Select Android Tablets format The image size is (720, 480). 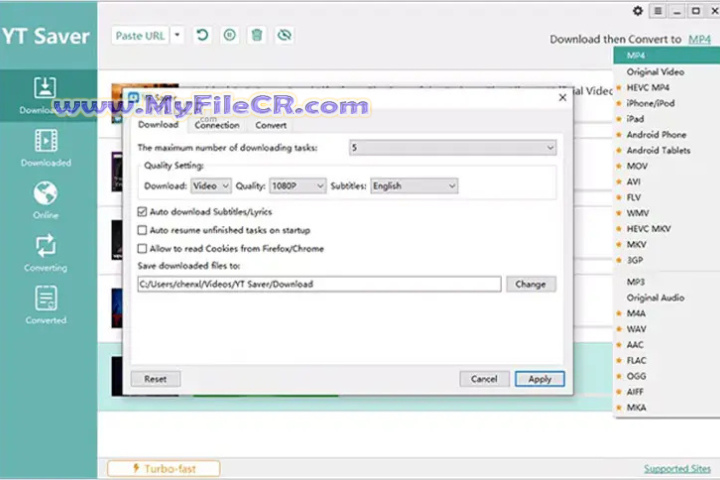667,150
